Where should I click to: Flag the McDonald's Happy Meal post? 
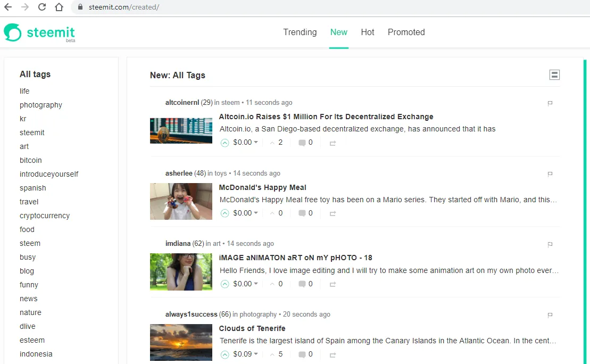click(x=550, y=174)
